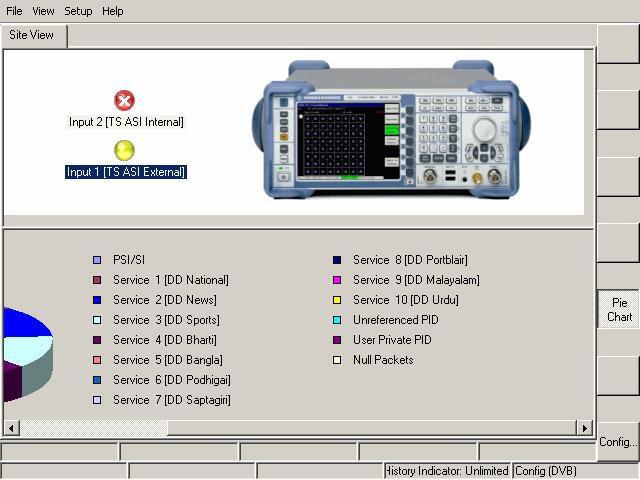Switch to the Site View tab

(x=32, y=35)
